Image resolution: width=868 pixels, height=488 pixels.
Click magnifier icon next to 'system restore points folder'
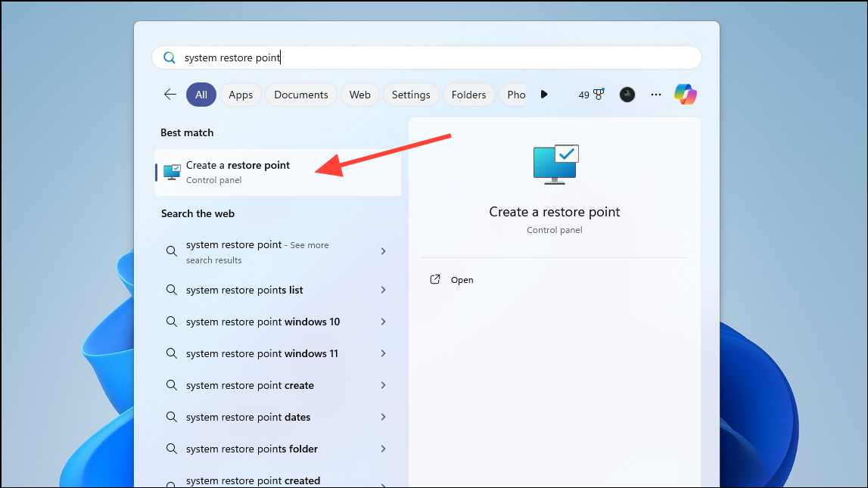click(x=172, y=449)
